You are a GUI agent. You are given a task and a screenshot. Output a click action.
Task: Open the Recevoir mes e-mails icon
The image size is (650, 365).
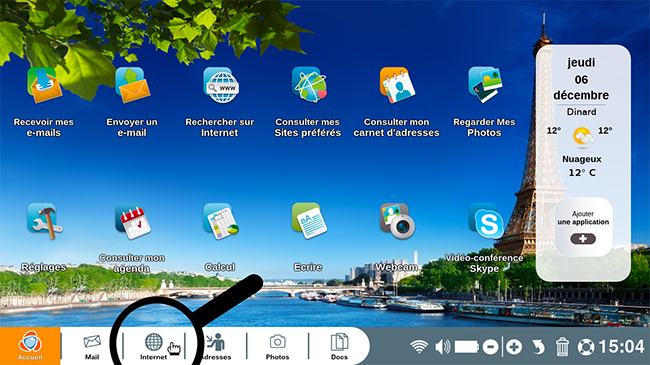coord(44,85)
